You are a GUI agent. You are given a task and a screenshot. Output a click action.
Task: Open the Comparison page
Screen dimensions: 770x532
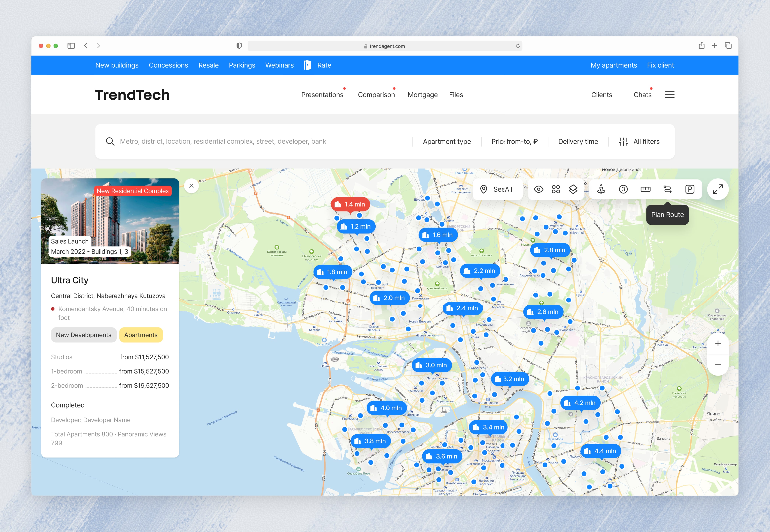pos(376,95)
